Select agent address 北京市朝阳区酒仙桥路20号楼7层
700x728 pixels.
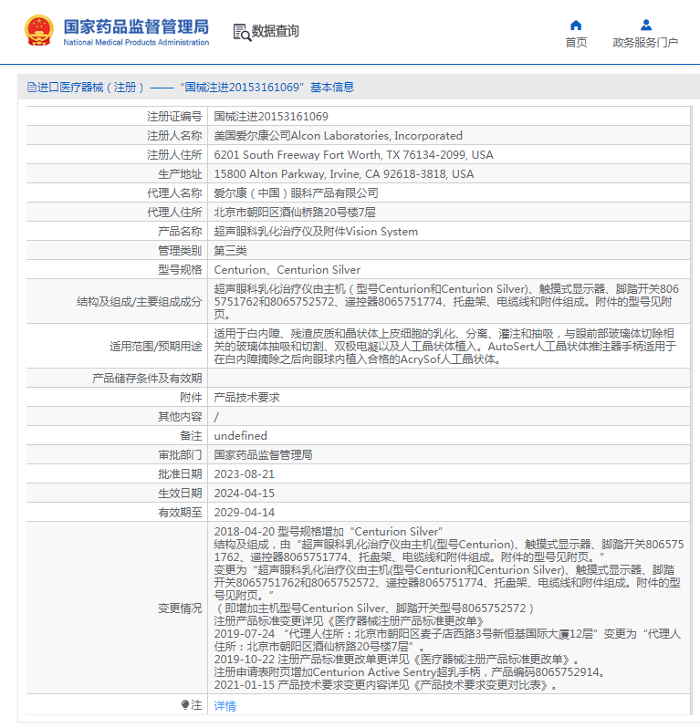pos(295,213)
